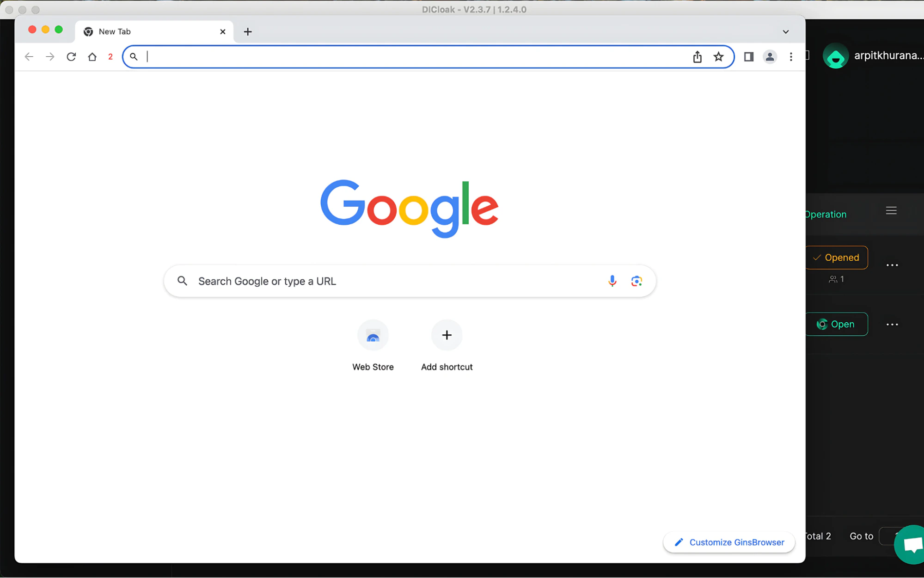Select the New Tab tab
This screenshot has width=924, height=578.
coord(139,31)
